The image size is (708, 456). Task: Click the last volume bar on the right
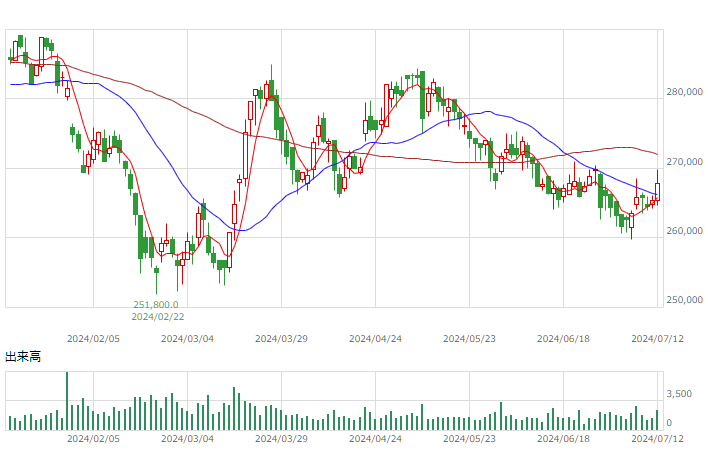[x=657, y=420]
